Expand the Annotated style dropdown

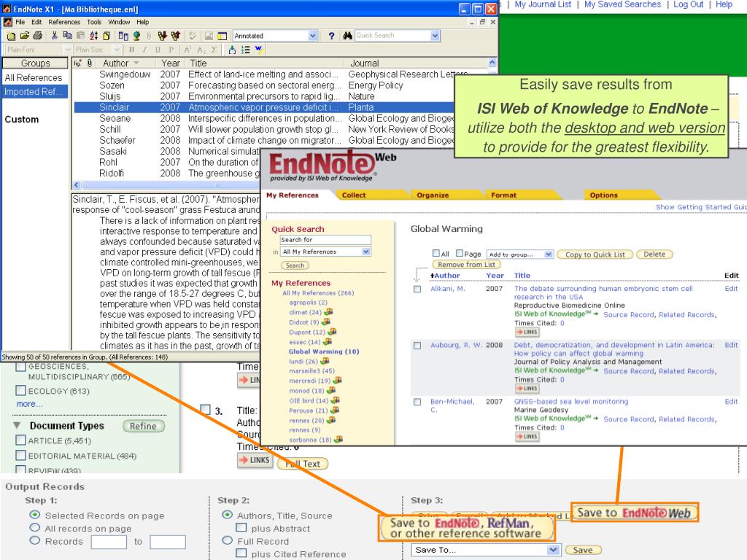click(x=313, y=36)
